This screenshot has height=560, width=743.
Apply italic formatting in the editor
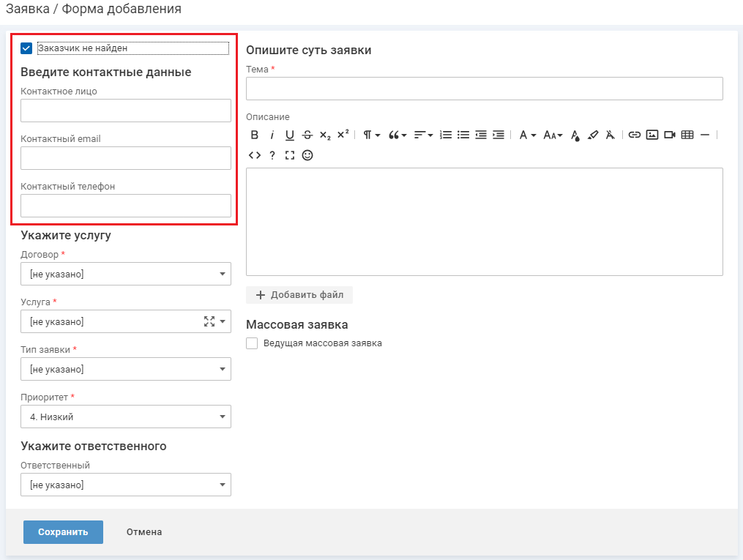(x=272, y=135)
